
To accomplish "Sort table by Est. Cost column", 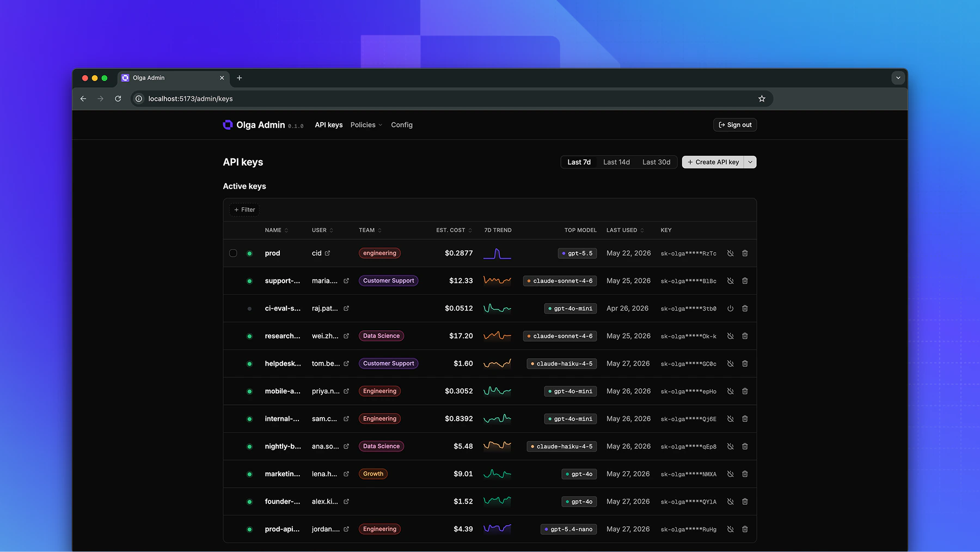I will pyautogui.click(x=454, y=230).
